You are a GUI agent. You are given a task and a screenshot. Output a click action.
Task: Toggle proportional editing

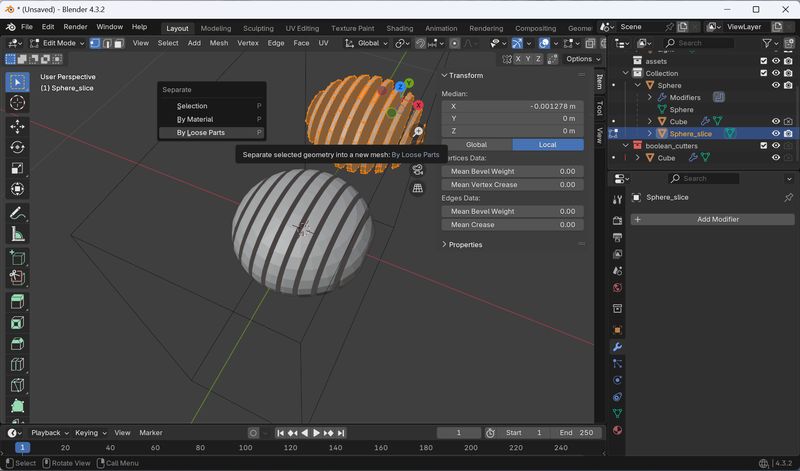coord(454,43)
